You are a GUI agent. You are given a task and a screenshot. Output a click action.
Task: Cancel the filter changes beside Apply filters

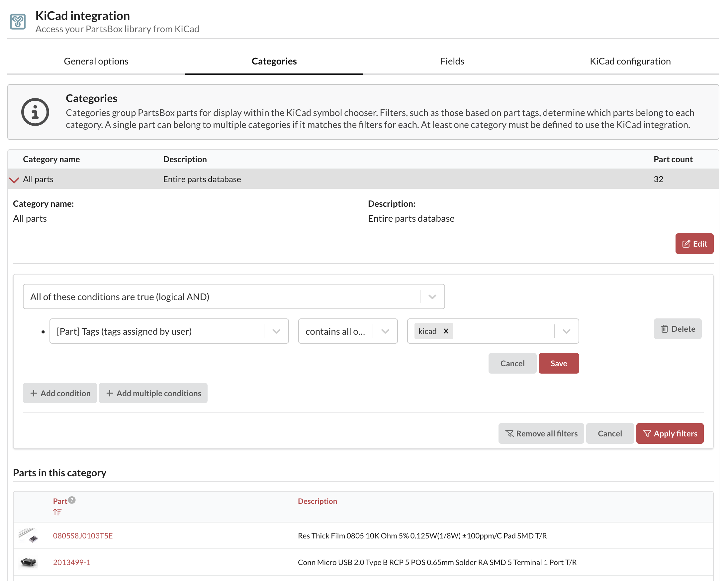click(x=610, y=433)
